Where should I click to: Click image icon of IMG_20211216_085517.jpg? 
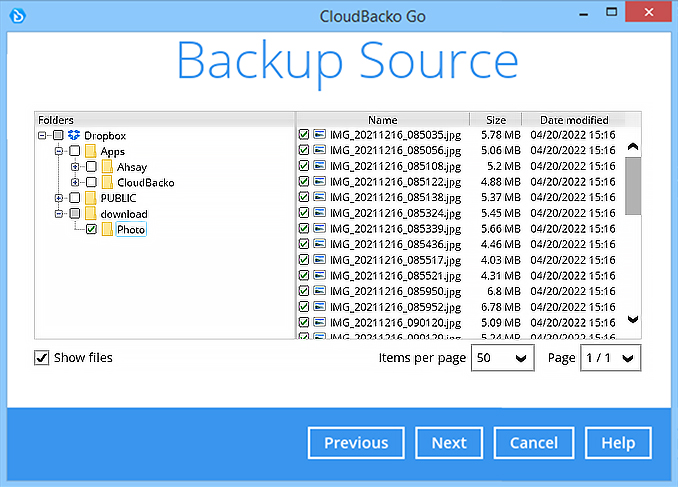[320, 260]
